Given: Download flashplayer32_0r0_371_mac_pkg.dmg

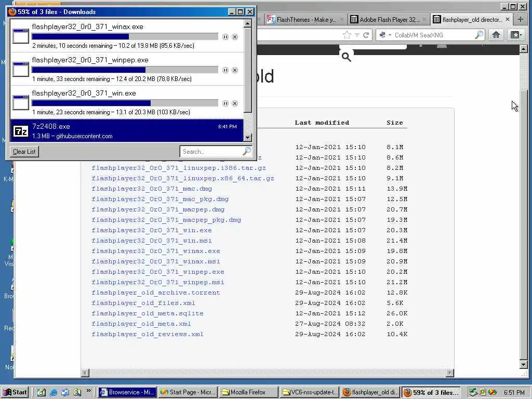Looking at the screenshot, I should tap(160, 199).
